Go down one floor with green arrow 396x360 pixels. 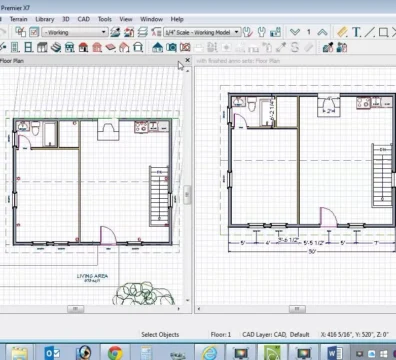[x=295, y=32]
